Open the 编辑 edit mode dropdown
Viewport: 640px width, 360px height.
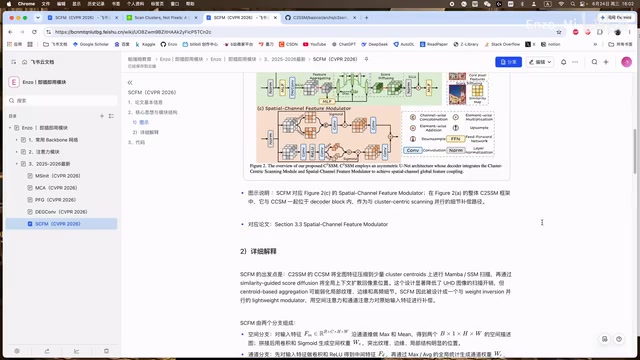540,62
